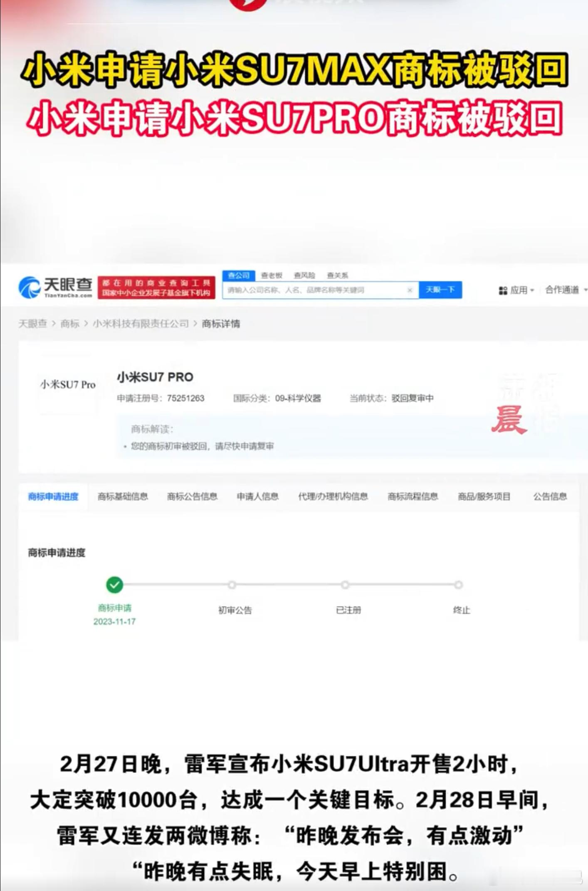Click the Tianyancha logo
This screenshot has height=891, width=588.
pyautogui.click(x=55, y=287)
